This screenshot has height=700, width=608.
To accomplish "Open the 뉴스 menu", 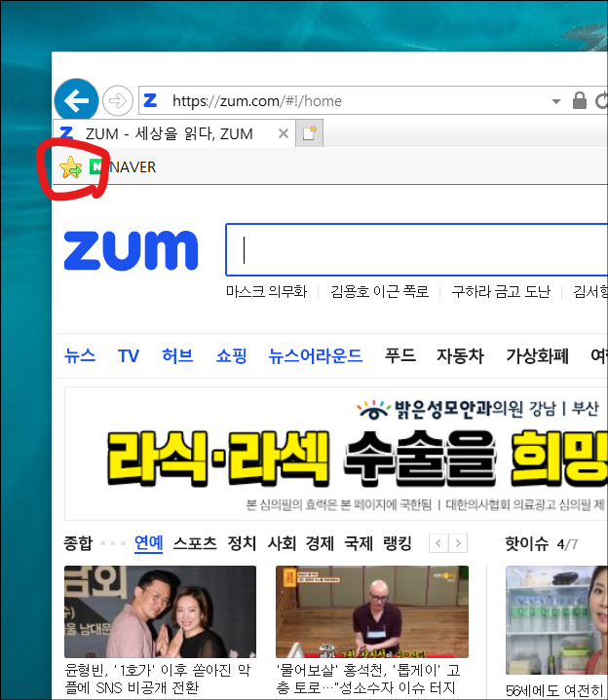I will pyautogui.click(x=80, y=355).
